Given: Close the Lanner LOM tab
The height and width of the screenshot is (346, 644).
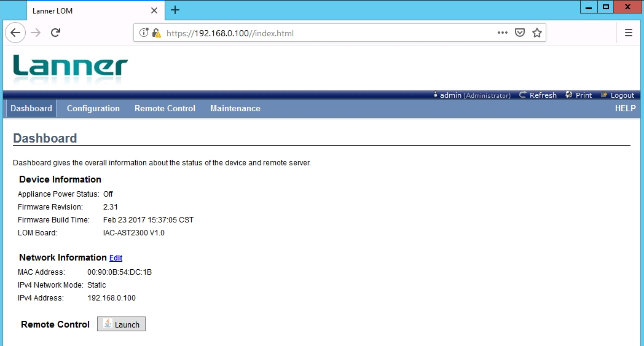Looking at the screenshot, I should [154, 10].
